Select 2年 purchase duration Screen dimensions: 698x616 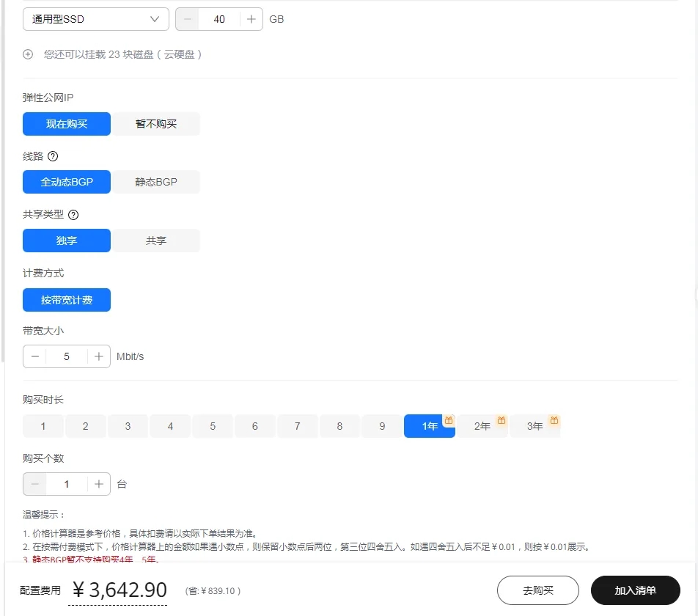[x=480, y=426]
